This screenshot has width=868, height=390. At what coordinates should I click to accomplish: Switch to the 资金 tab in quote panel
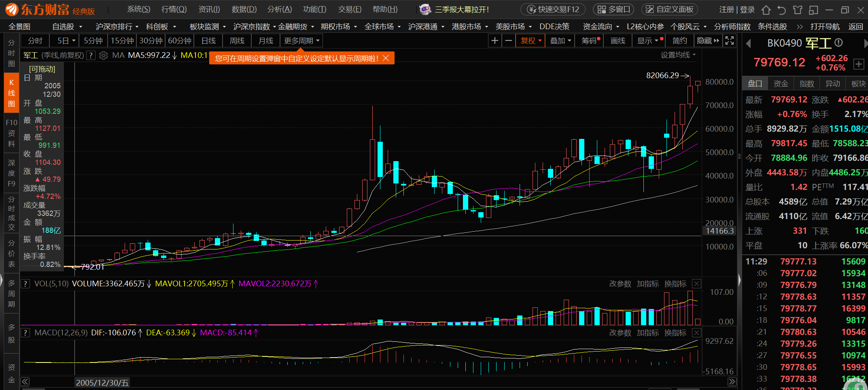point(781,84)
